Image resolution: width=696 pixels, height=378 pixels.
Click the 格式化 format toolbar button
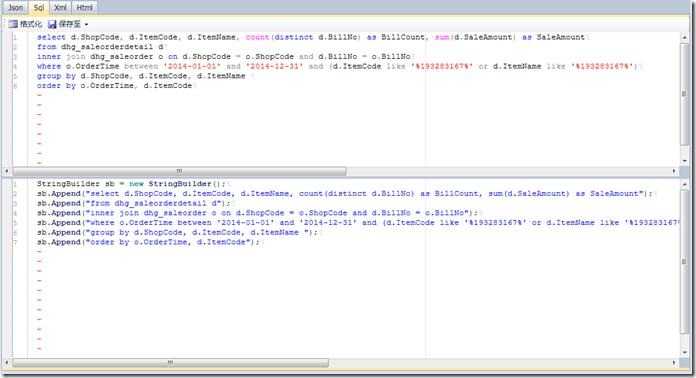(x=26, y=24)
